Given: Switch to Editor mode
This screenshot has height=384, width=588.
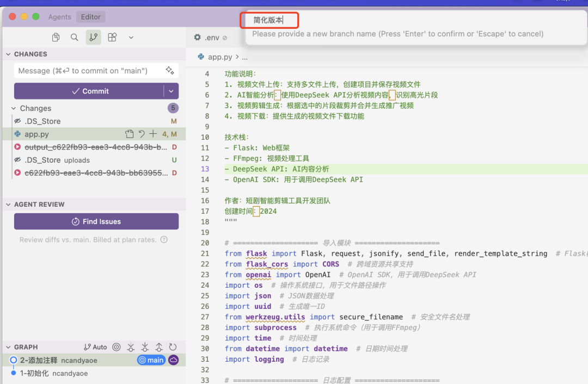Looking at the screenshot, I should click(x=91, y=17).
